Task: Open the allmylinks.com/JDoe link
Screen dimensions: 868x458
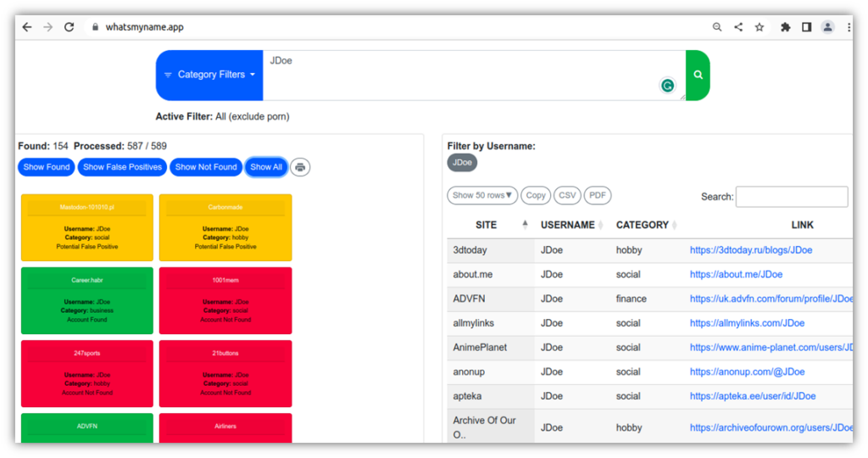Action: click(748, 323)
